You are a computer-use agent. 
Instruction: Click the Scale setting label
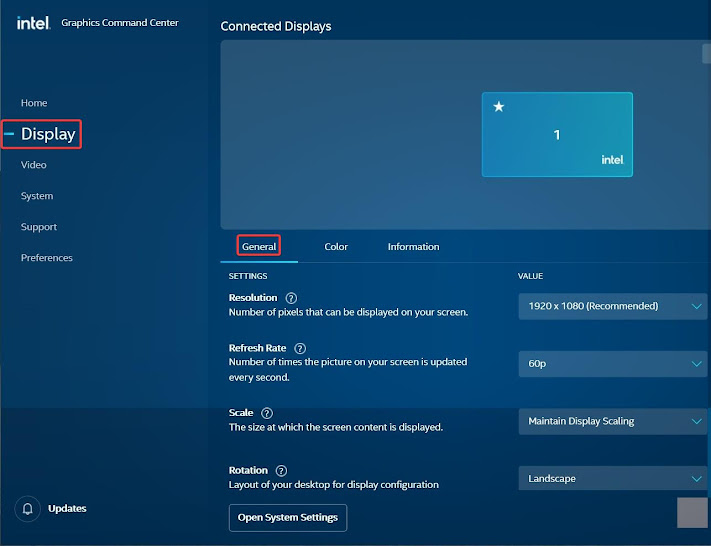(241, 413)
